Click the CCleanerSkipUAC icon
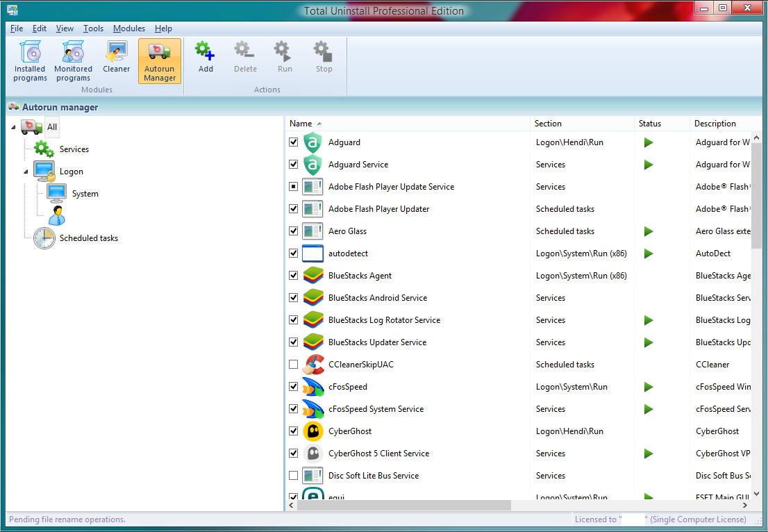The width and height of the screenshot is (768, 532). coord(313,365)
